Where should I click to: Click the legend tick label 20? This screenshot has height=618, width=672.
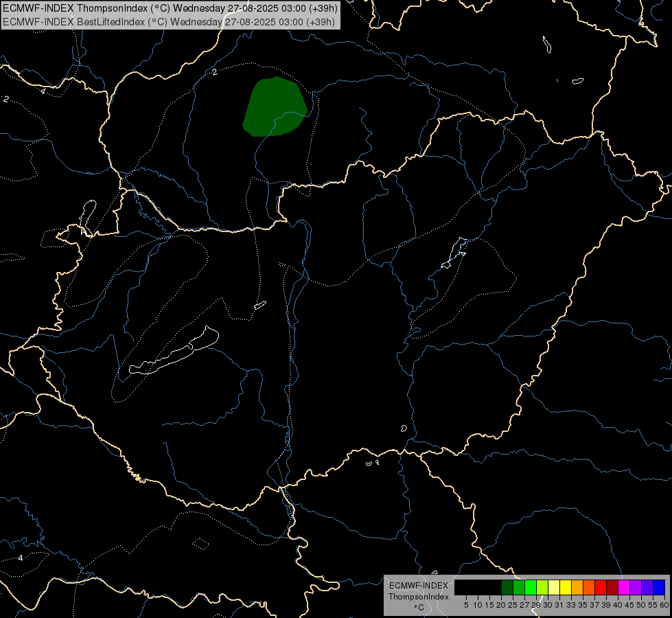pos(501,605)
